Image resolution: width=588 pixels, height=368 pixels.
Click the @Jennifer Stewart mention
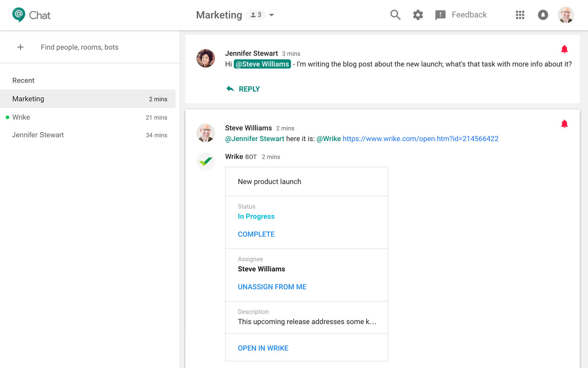[x=255, y=139]
